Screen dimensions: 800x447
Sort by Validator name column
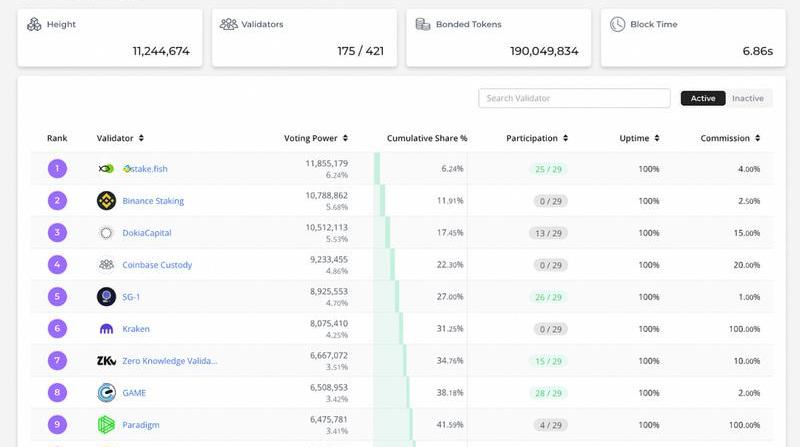[120, 138]
